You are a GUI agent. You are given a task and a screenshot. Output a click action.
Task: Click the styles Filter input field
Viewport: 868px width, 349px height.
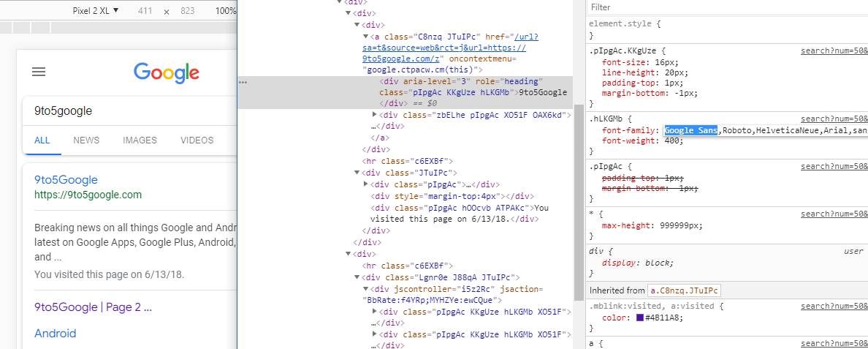[x=723, y=7]
